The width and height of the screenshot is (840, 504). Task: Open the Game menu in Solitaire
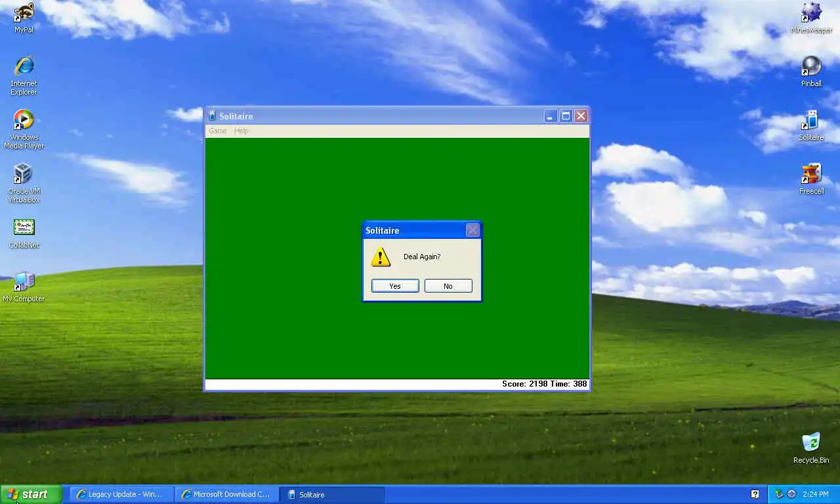click(217, 131)
